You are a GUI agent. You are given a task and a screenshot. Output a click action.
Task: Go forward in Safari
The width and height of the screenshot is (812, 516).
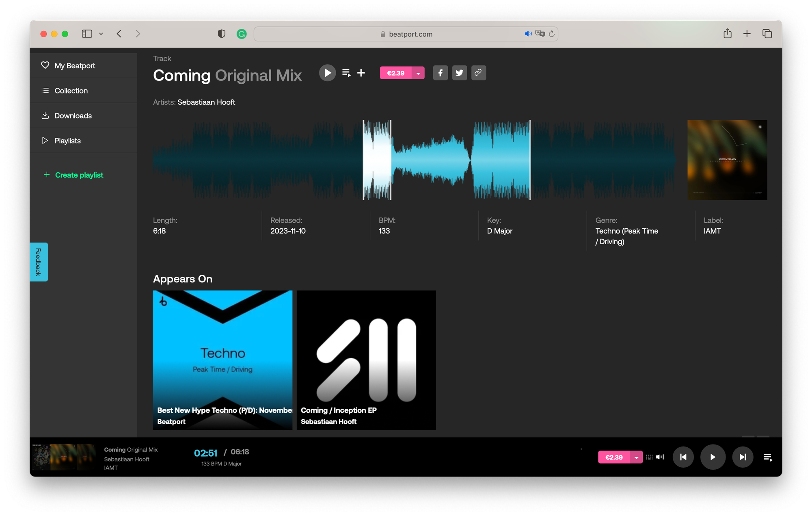tap(138, 34)
